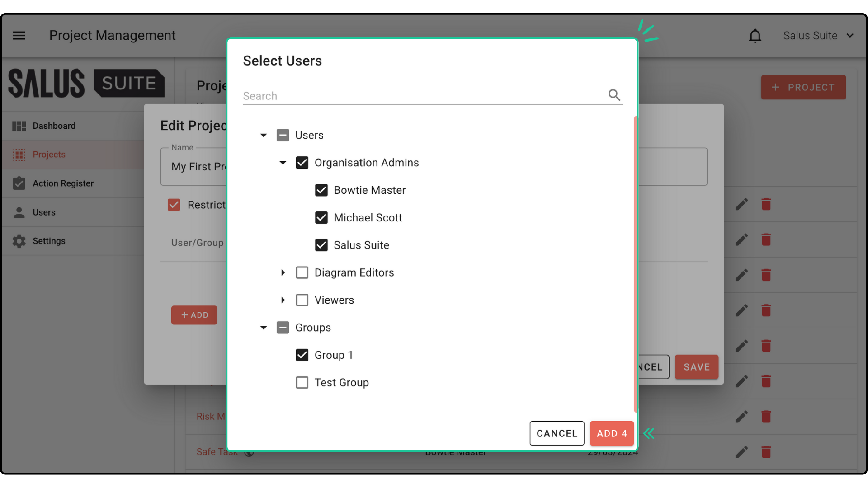Focus the Search users input field
The width and height of the screenshot is (868, 488).
click(x=423, y=96)
